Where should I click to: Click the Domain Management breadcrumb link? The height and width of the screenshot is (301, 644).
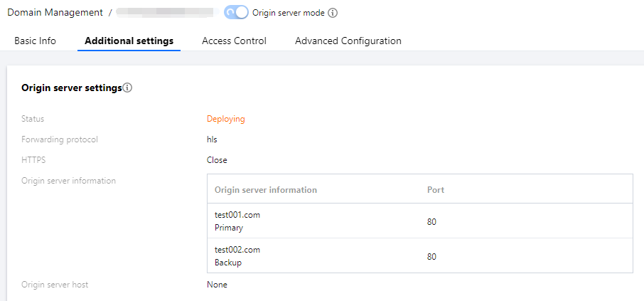[x=55, y=13]
